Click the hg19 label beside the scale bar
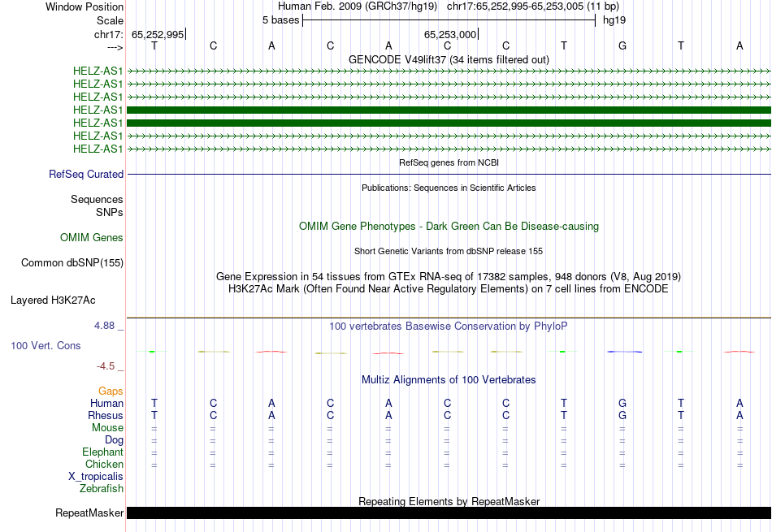Screen dimensions: 772x532 [614, 20]
